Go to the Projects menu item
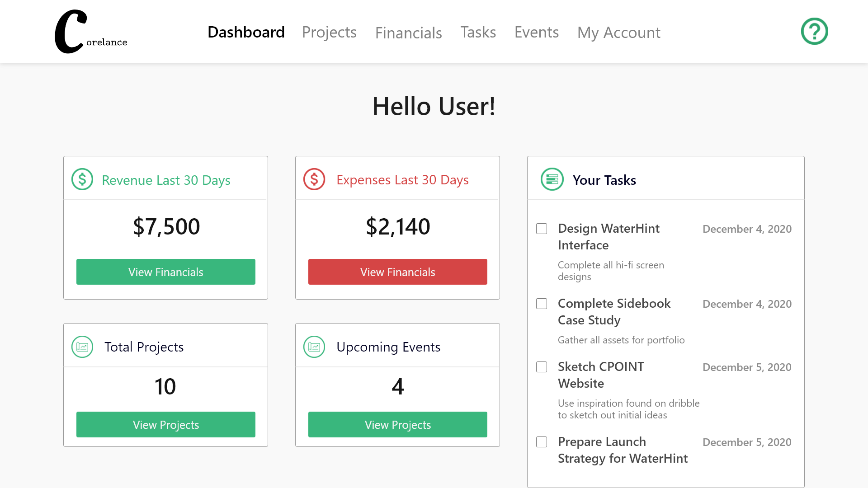 tap(329, 32)
